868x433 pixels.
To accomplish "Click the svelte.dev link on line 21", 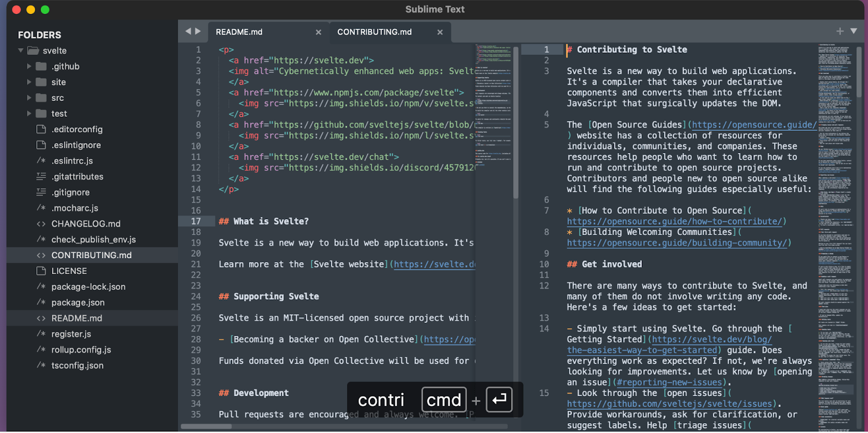I will [435, 264].
